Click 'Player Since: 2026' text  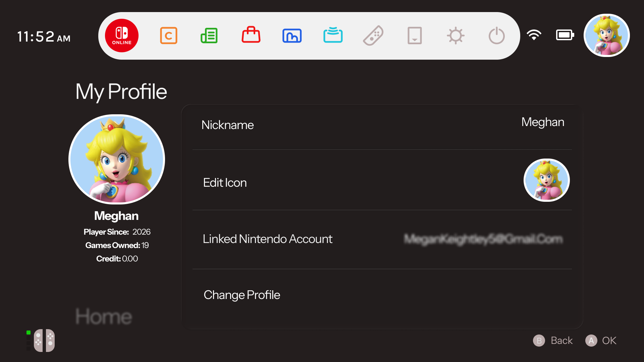tap(117, 232)
